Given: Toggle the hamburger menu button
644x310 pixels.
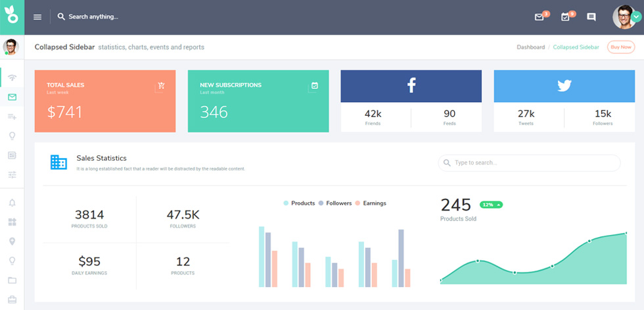Looking at the screenshot, I should 37,17.
